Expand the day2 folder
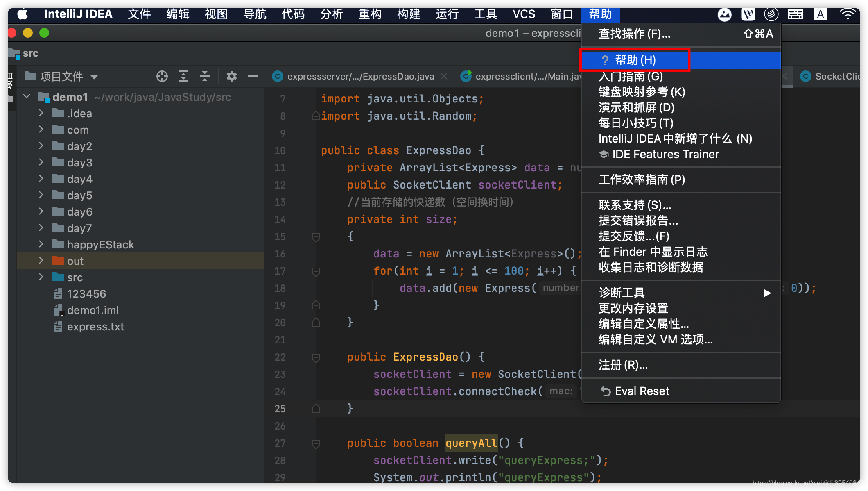This screenshot has width=868, height=491. 41,146
